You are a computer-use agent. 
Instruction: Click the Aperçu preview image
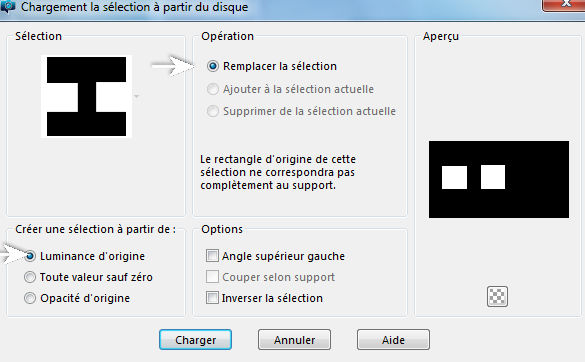coord(499,180)
